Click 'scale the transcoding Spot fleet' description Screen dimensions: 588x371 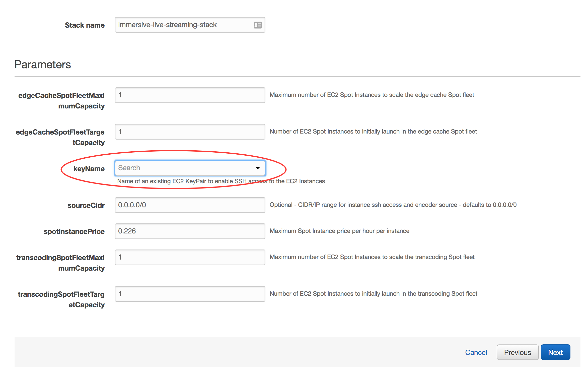372,257
